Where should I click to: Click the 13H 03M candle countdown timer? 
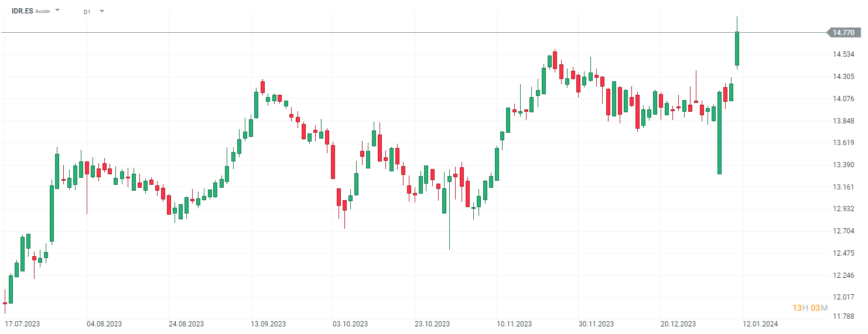[x=809, y=308]
